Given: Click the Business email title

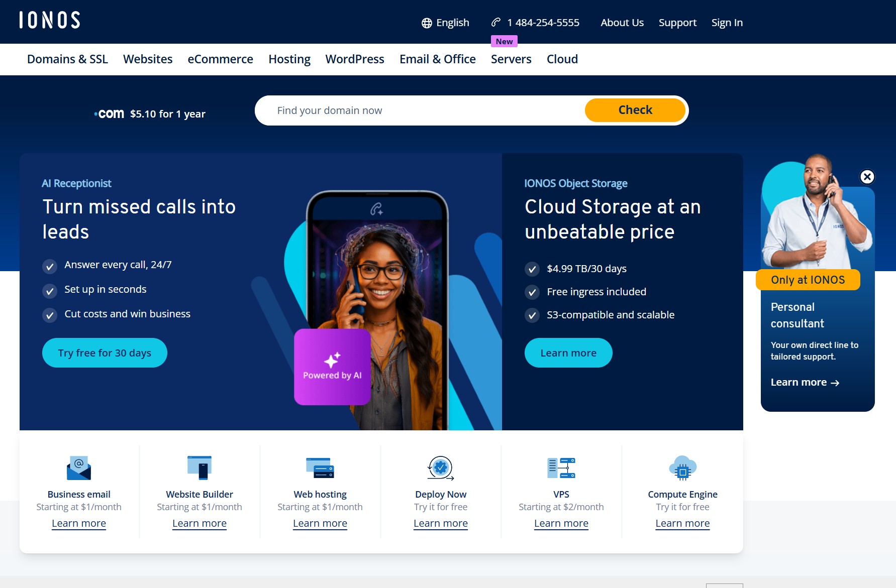Looking at the screenshot, I should pyautogui.click(x=79, y=494).
